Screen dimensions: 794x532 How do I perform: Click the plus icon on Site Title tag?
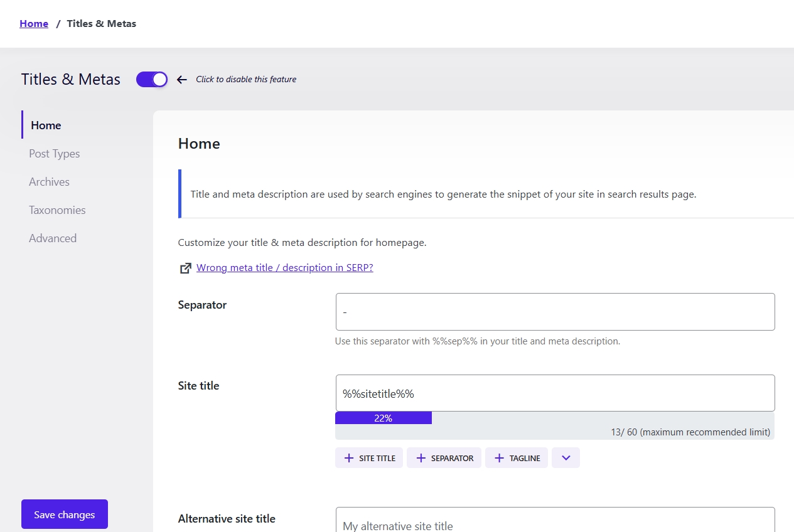[x=349, y=458]
